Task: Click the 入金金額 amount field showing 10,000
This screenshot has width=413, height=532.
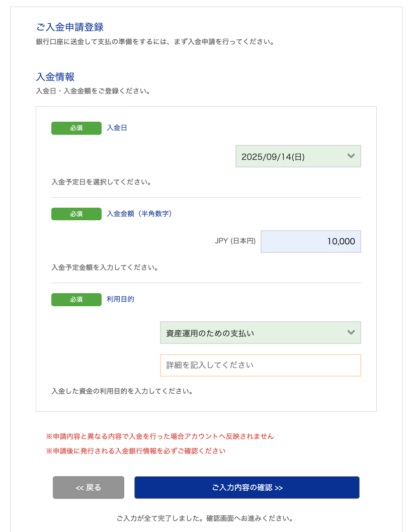Action: (310, 241)
